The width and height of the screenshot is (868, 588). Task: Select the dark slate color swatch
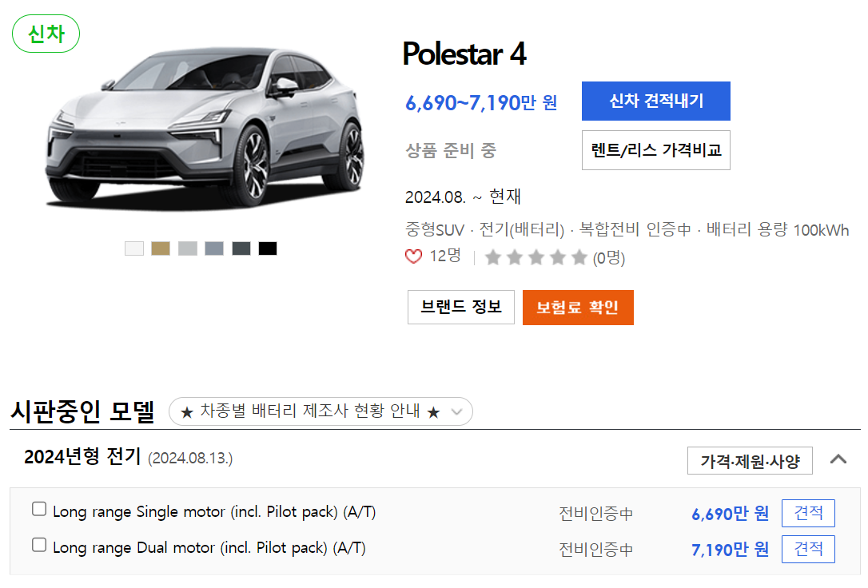(x=241, y=248)
